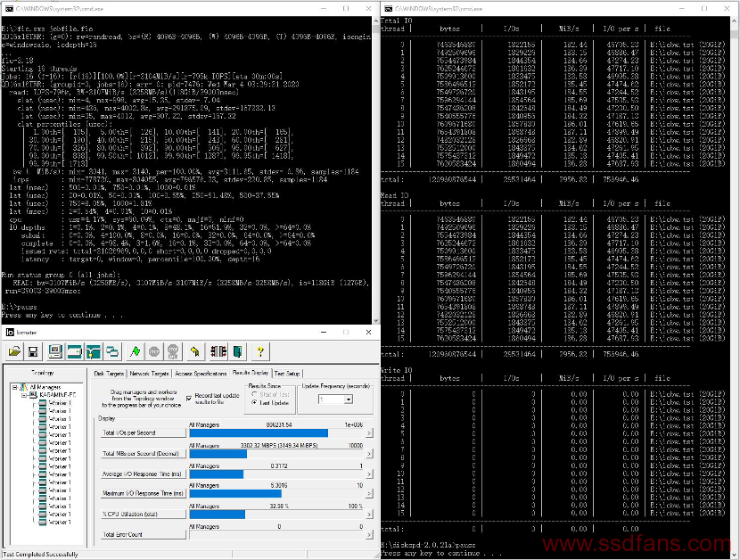Toggle Record last update results to file
The image size is (740, 560).
(189, 399)
